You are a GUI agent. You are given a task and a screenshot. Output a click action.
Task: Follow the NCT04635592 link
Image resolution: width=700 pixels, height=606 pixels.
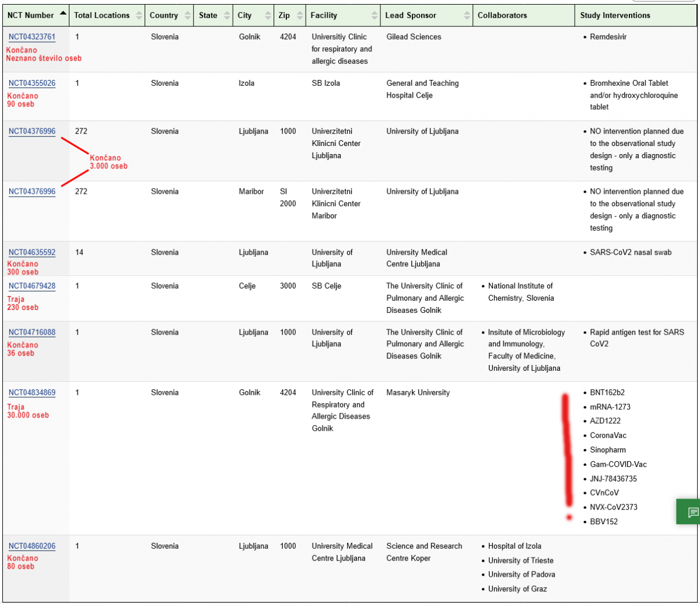[x=32, y=252]
